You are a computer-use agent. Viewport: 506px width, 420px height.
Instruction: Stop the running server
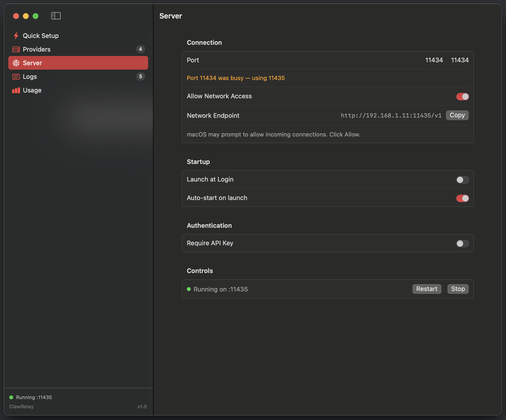[x=458, y=289]
